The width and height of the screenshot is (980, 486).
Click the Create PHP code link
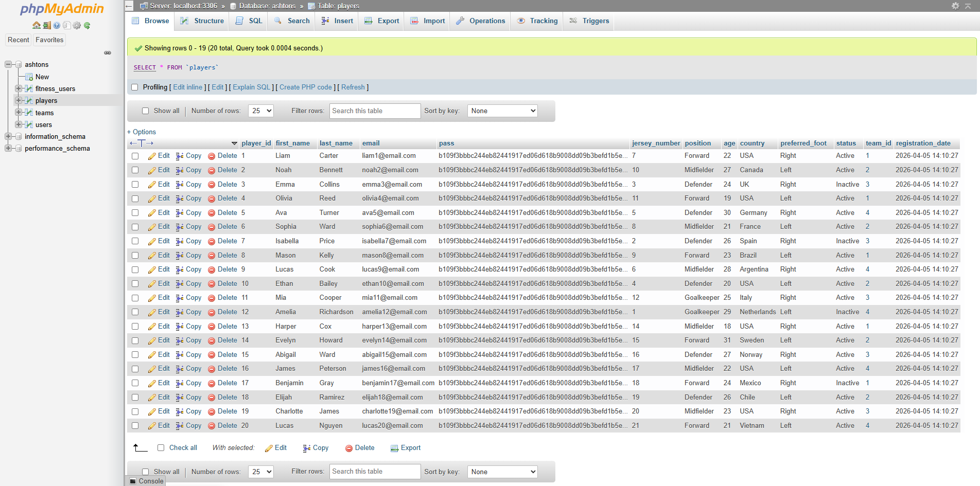pyautogui.click(x=305, y=87)
